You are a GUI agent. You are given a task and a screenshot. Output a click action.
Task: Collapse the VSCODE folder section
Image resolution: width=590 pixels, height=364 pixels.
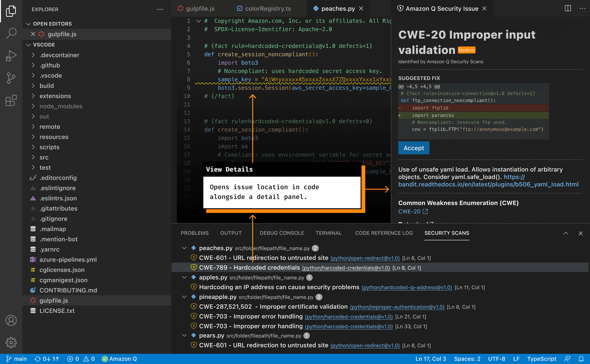28,45
